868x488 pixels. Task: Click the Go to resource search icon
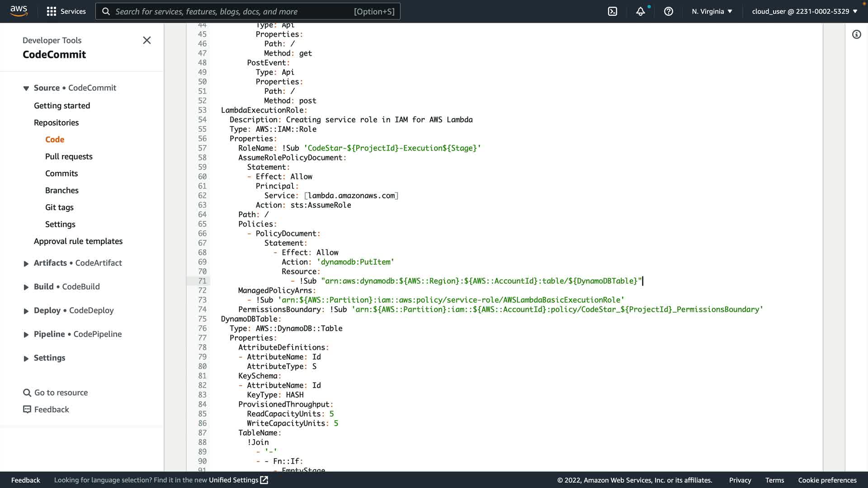coord(27,393)
